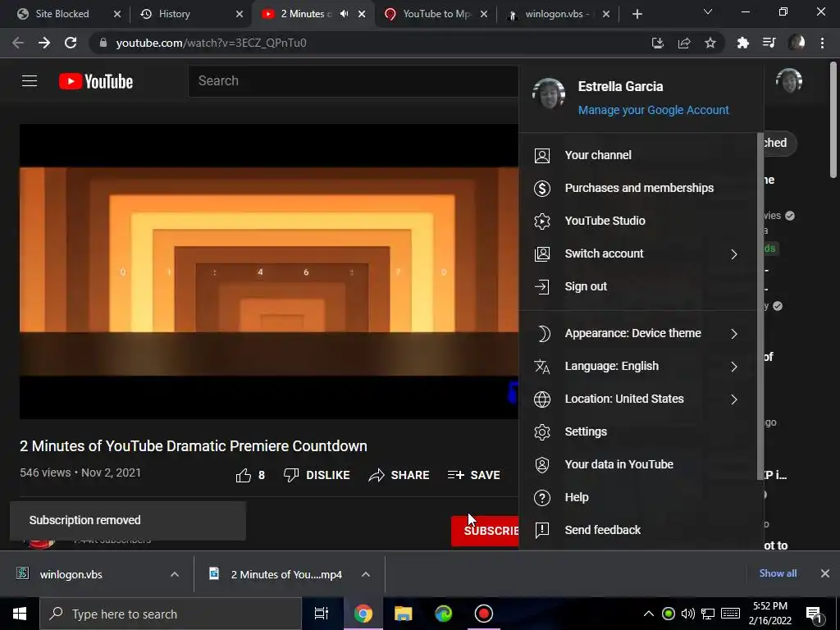Open the SHARE arrow option

[399, 475]
